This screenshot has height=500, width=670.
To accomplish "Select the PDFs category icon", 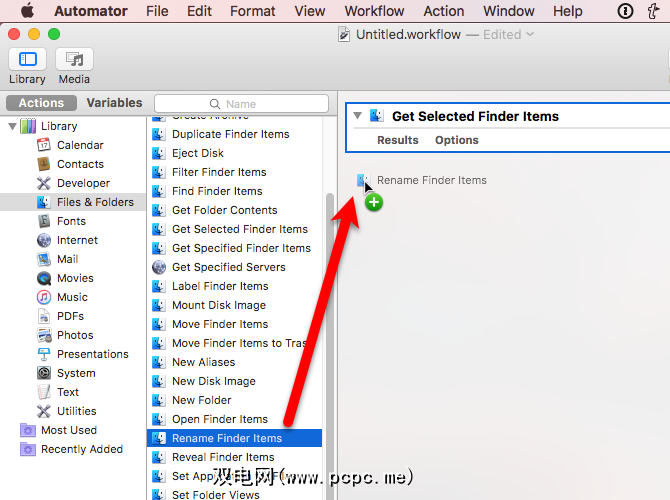I will pos(44,316).
